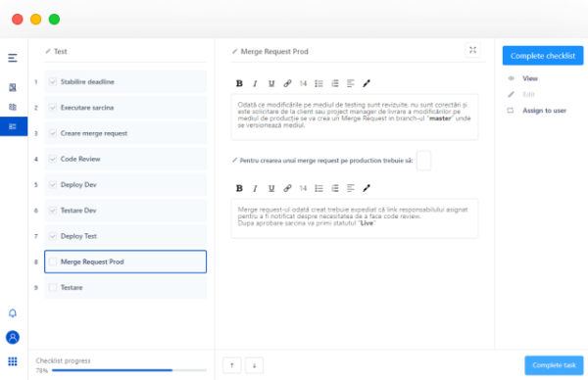This screenshot has height=380, width=588.
Task: Select Assign to user option
Action: 544,111
